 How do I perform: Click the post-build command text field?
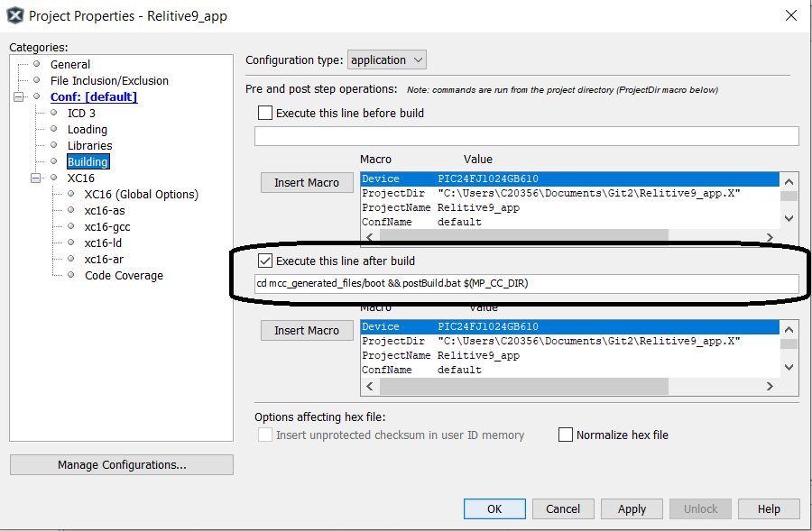pyautogui.click(x=527, y=284)
